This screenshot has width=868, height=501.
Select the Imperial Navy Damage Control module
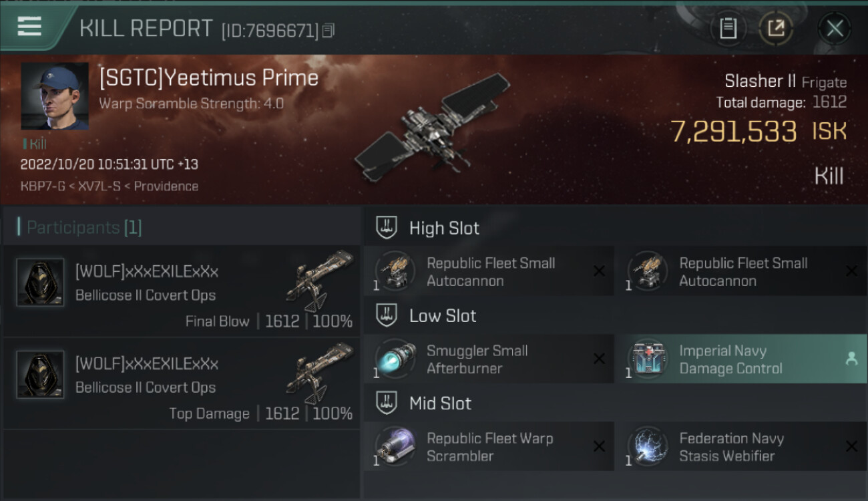tap(730, 359)
